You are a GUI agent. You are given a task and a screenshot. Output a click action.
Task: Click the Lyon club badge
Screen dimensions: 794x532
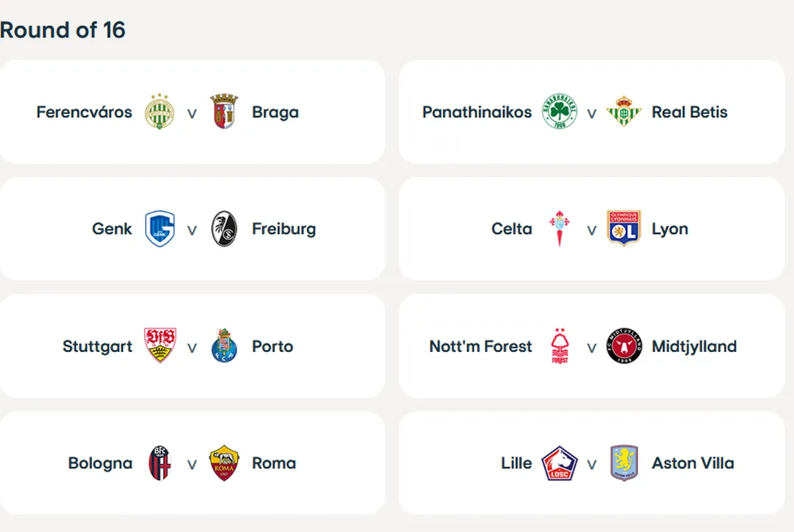(624, 229)
